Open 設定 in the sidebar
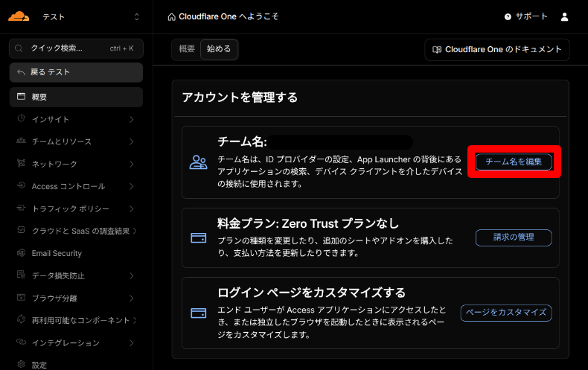This screenshot has height=370, width=588. click(76, 365)
